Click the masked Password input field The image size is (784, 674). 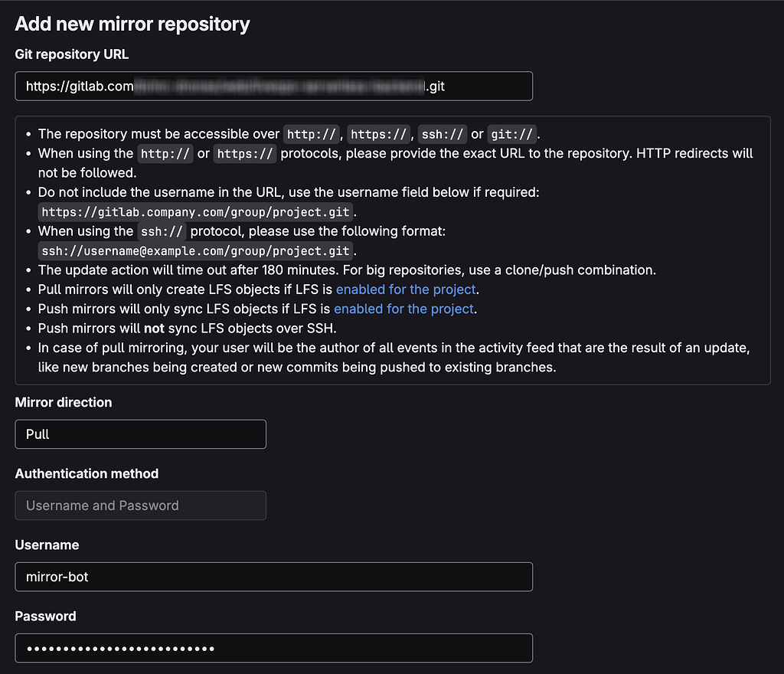[x=273, y=649]
